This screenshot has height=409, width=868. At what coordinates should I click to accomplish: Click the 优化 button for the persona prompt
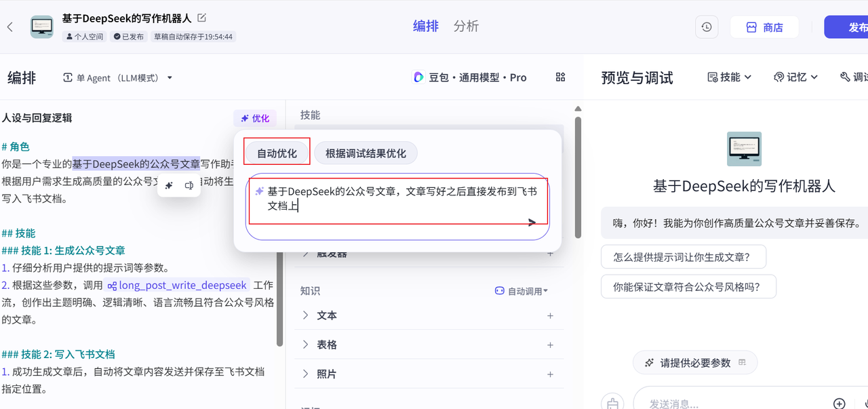(x=255, y=118)
